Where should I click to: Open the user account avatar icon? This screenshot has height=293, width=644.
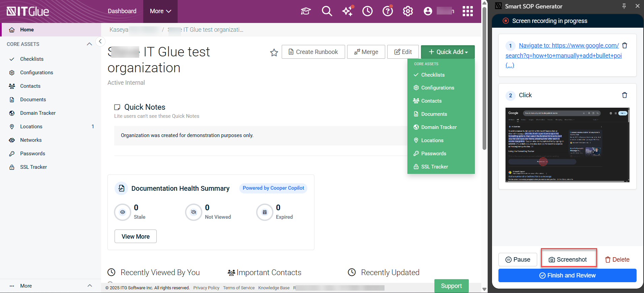(428, 11)
